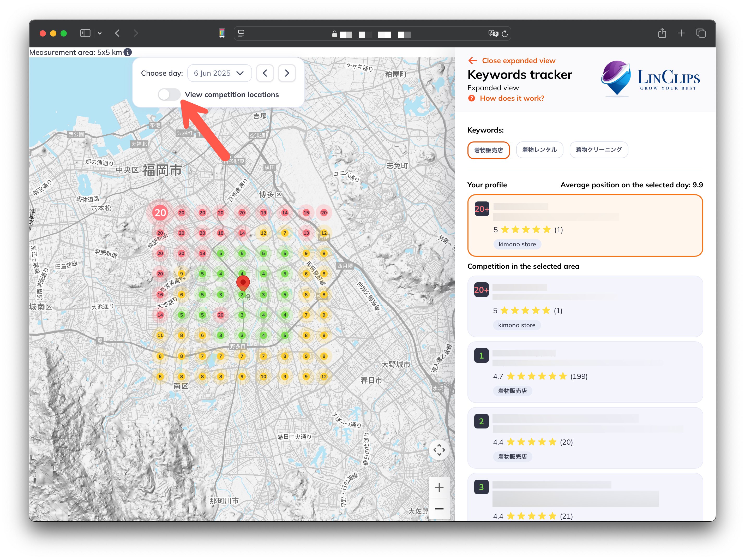
Task: Open the sidebar options chevron in Safari
Action: [x=100, y=33]
